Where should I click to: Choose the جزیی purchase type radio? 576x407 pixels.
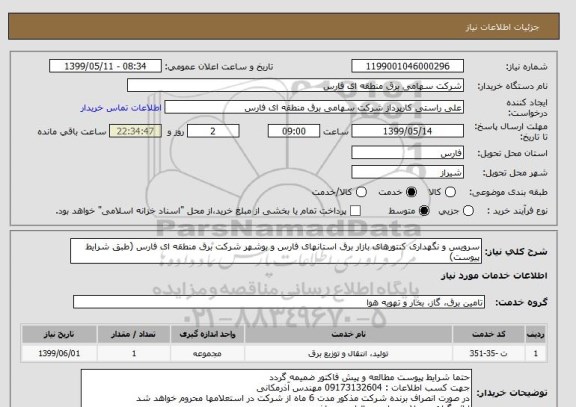(x=468, y=211)
